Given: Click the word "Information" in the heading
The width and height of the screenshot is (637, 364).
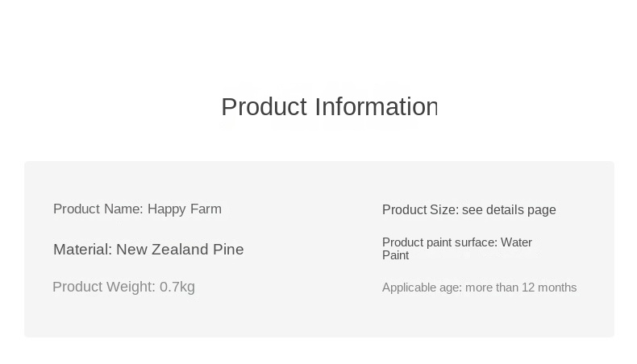Looking at the screenshot, I should [376, 106].
